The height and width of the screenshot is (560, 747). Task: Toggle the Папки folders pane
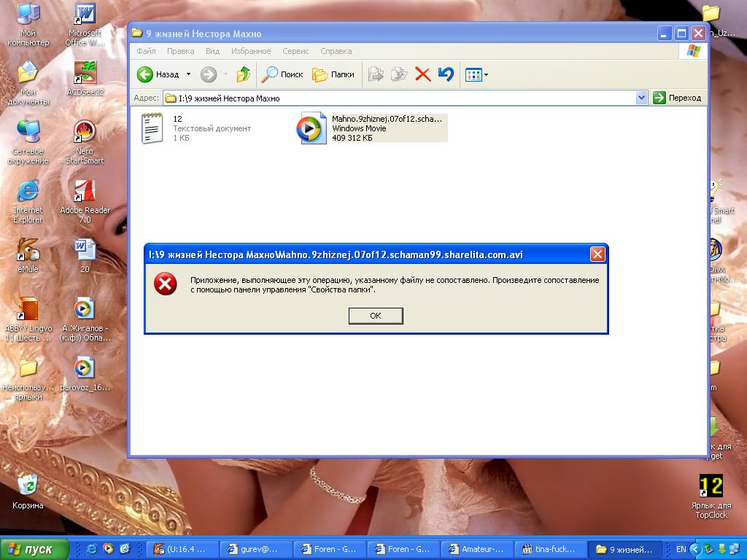tap(333, 74)
